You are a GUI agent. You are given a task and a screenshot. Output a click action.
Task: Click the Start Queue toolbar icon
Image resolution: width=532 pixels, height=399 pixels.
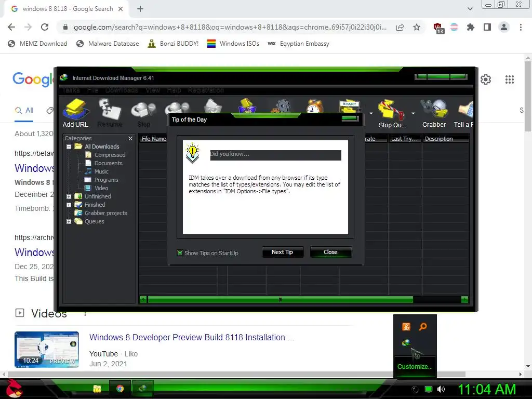click(350, 105)
